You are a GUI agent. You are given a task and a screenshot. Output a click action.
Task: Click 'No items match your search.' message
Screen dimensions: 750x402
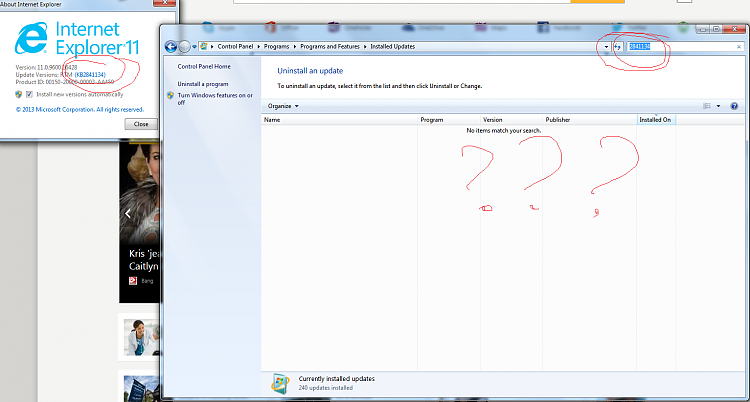click(504, 130)
